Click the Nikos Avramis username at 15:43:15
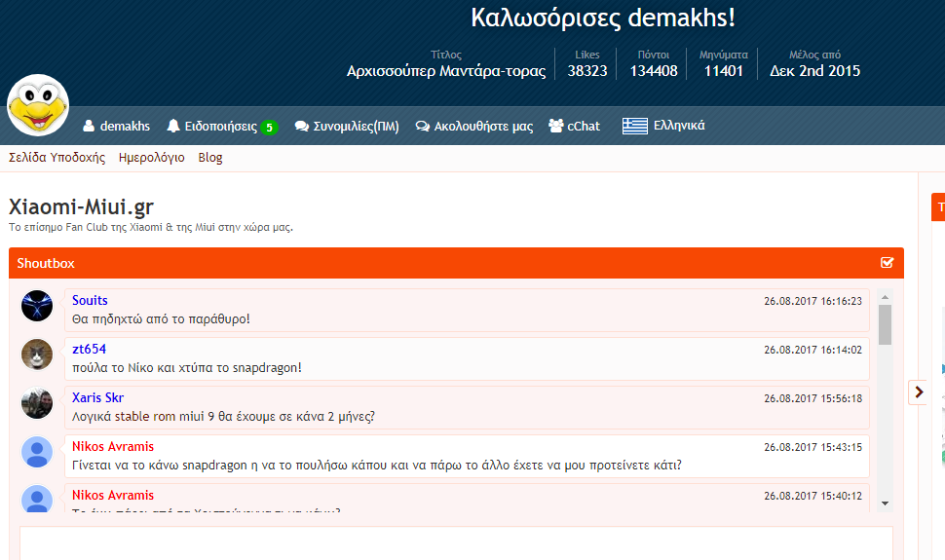The image size is (945, 560). pos(113,446)
